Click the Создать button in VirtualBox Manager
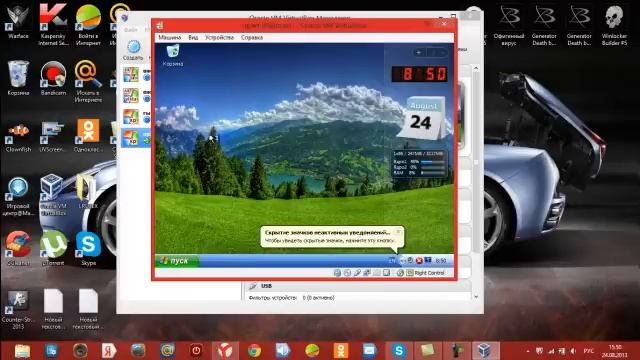 (x=133, y=50)
